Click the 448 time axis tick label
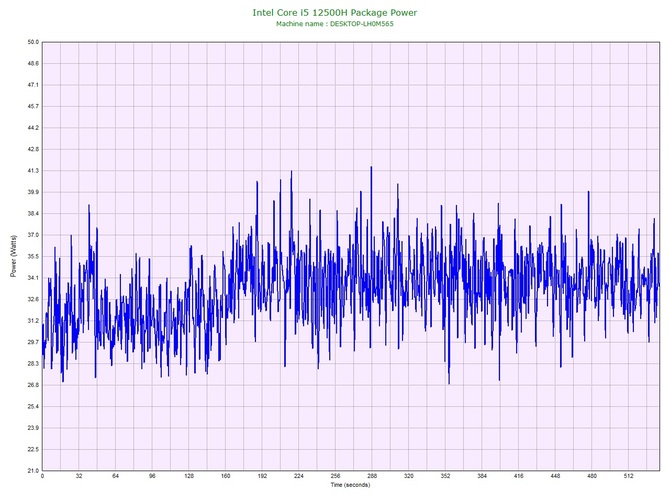 [x=555, y=476]
